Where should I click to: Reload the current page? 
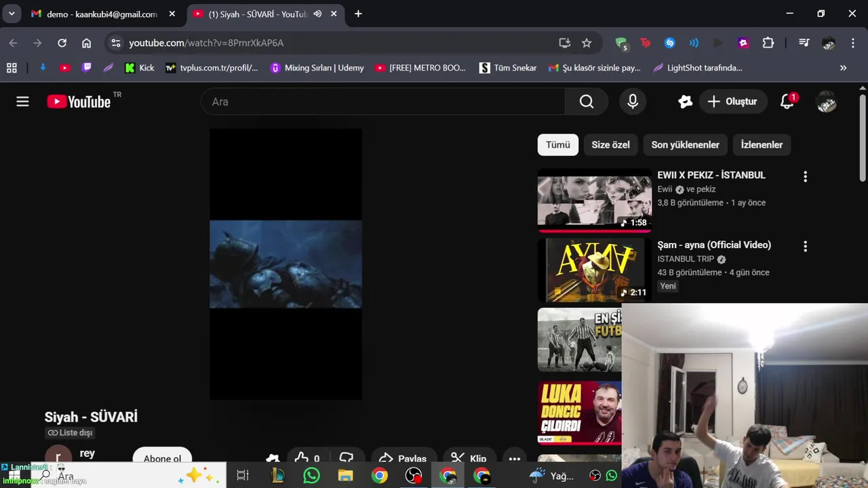point(62,43)
